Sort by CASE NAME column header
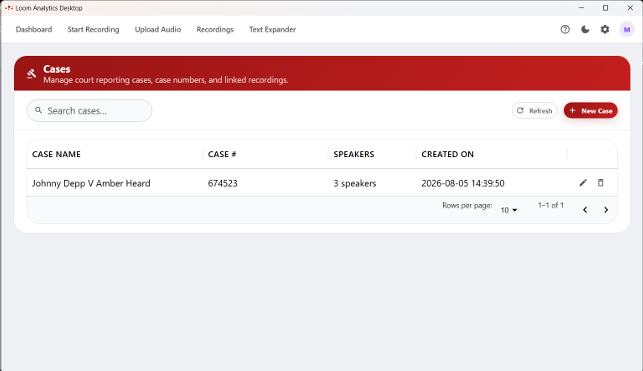 point(56,154)
